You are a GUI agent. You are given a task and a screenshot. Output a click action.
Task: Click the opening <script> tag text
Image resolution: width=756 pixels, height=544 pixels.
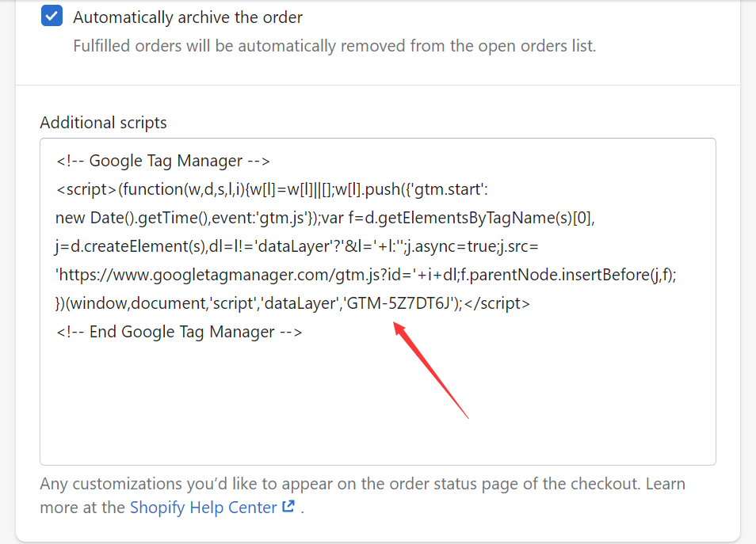coord(86,189)
